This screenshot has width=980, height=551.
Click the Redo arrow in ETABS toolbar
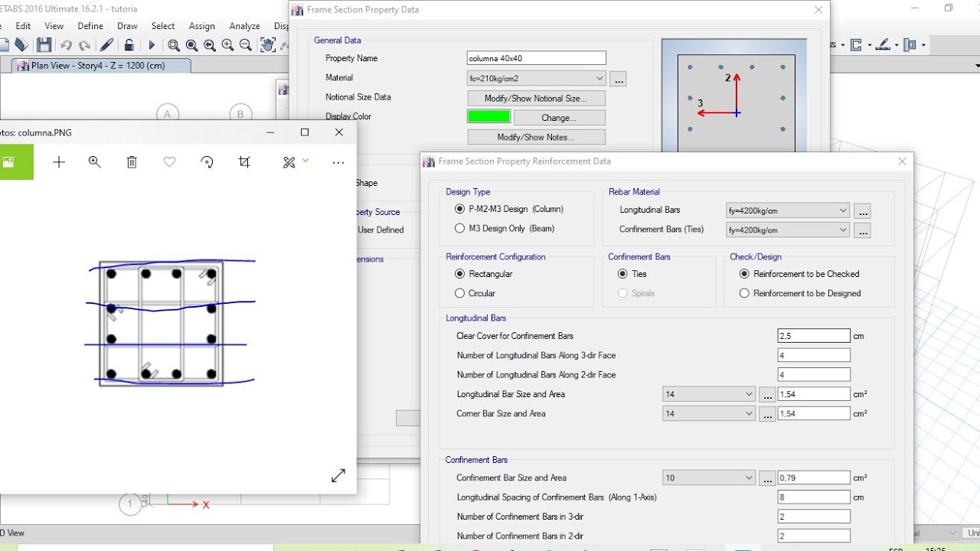[x=84, y=45]
